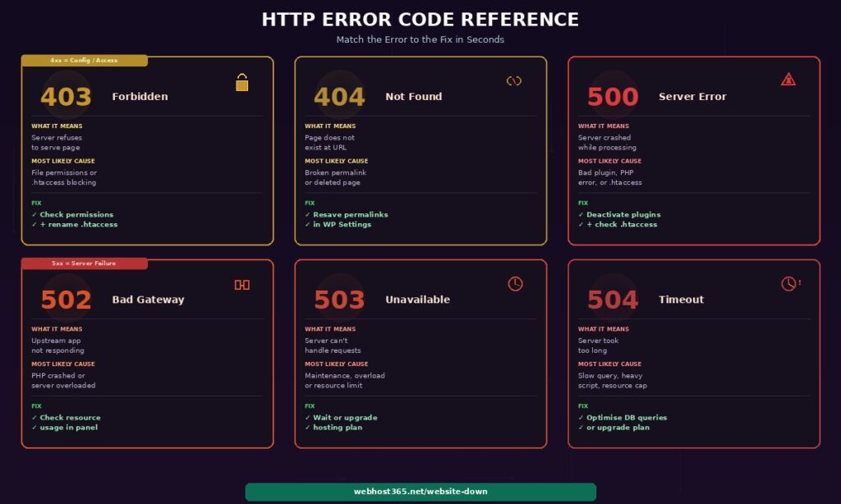The width and height of the screenshot is (841, 504).
Task: Toggle the checkmark beside Optimise DB queries
Action: click(x=580, y=417)
